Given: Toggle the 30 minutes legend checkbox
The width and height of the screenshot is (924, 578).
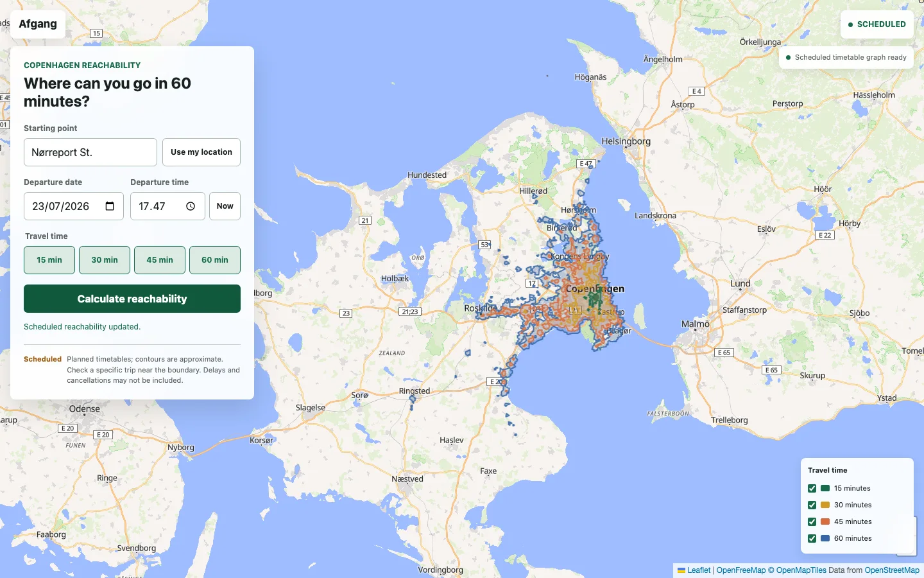Looking at the screenshot, I should [812, 505].
